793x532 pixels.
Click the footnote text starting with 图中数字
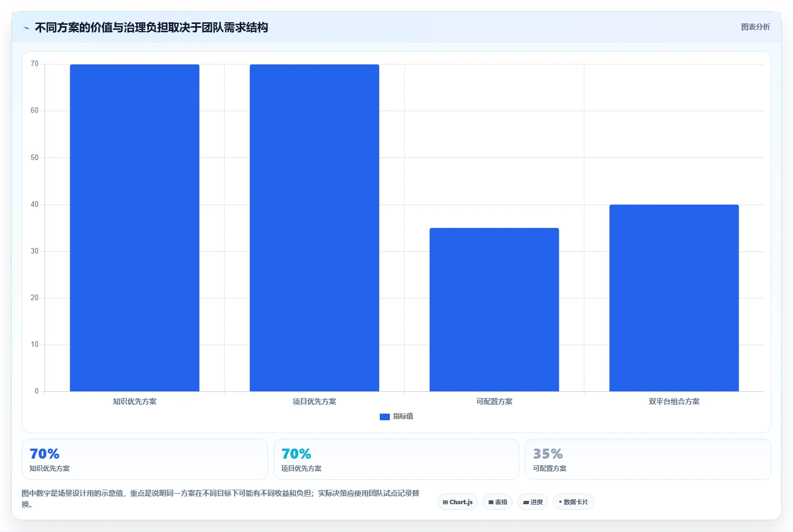[221, 499]
